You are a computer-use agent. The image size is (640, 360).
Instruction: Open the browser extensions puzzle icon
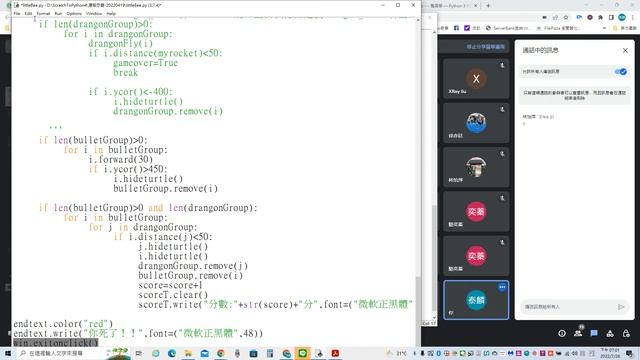pyautogui.click(x=600, y=17)
